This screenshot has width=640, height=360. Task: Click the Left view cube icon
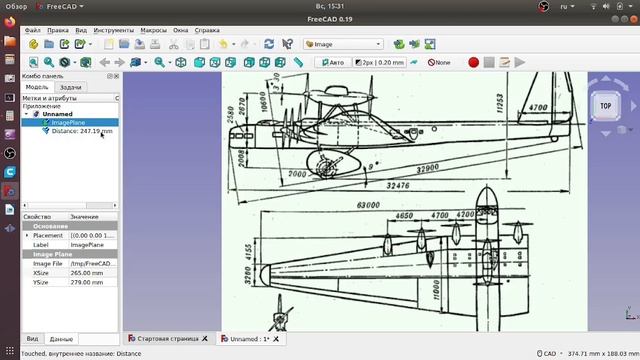click(x=280, y=62)
